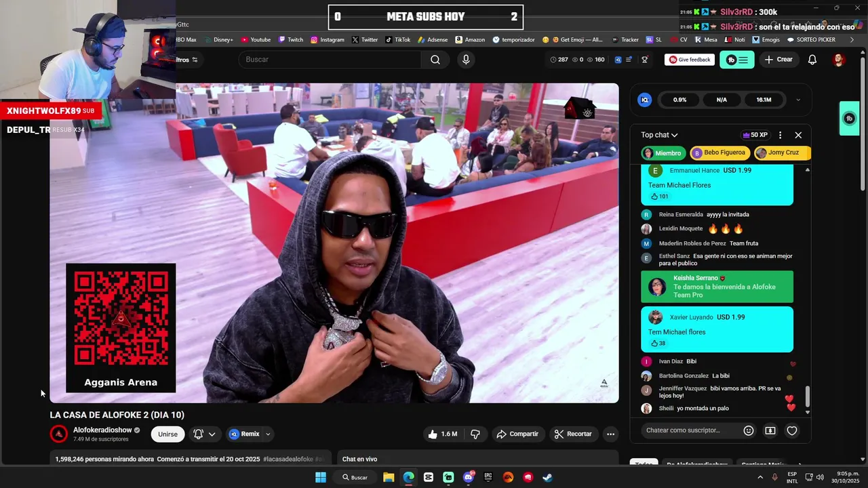This screenshot has height=488, width=868.
Task: Open Windows Start menu
Action: [321, 477]
